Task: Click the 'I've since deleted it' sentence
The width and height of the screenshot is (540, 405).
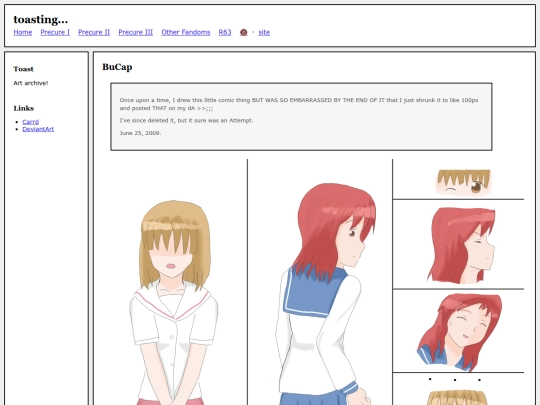Action: 186,121
